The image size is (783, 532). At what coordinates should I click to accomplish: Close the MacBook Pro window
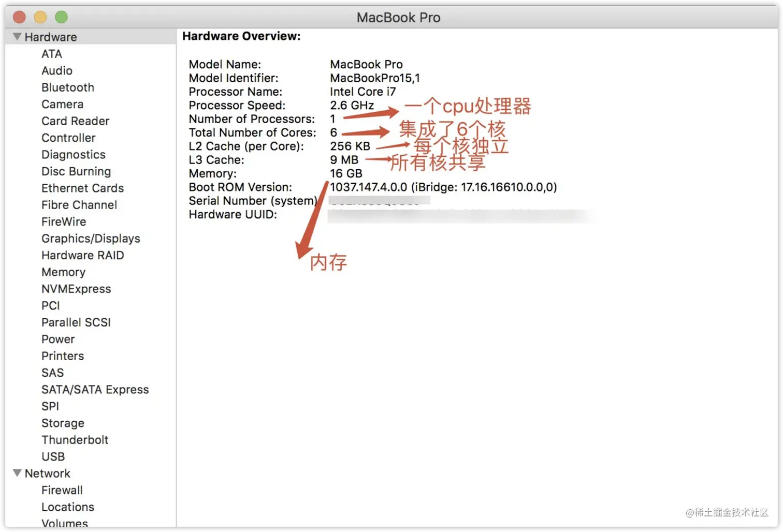(19, 17)
